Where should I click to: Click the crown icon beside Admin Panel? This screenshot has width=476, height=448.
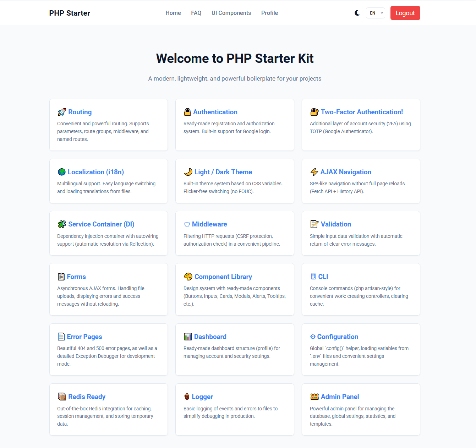[x=314, y=397]
